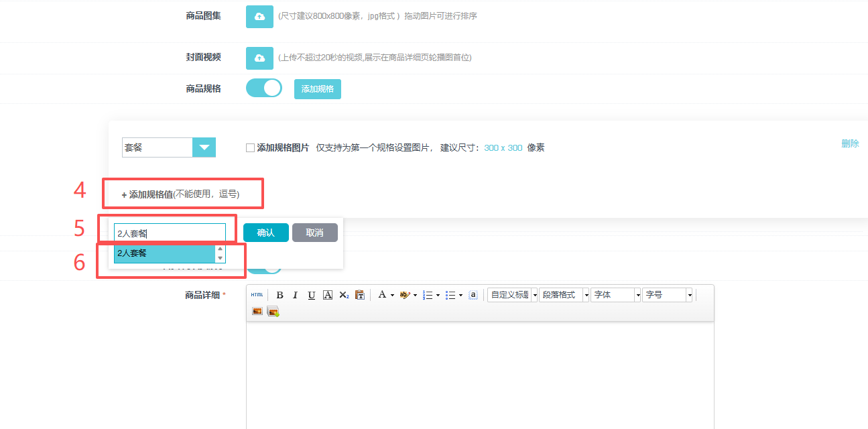The image size is (868, 429).
Task: Click the spec value input field
Action: 170,233
